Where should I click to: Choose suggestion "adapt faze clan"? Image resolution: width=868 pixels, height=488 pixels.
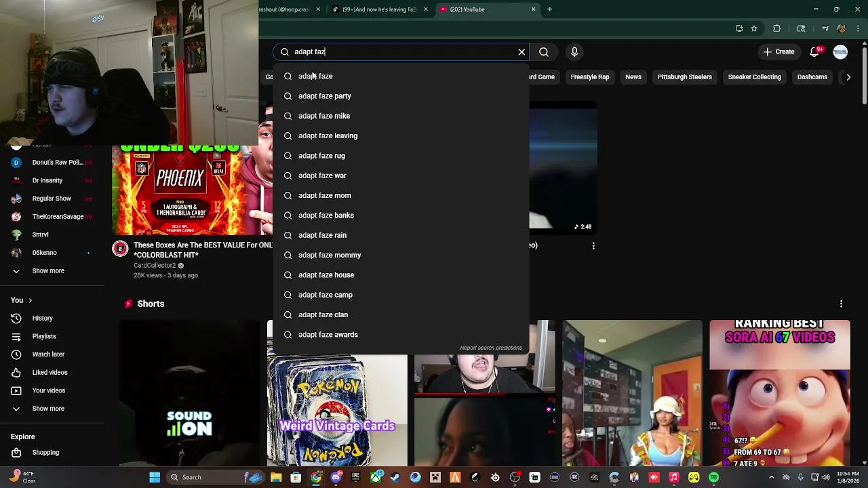tap(401, 314)
